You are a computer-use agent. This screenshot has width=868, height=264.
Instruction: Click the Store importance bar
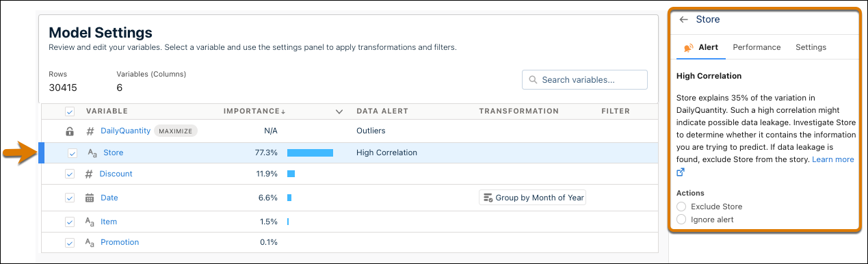(310, 153)
